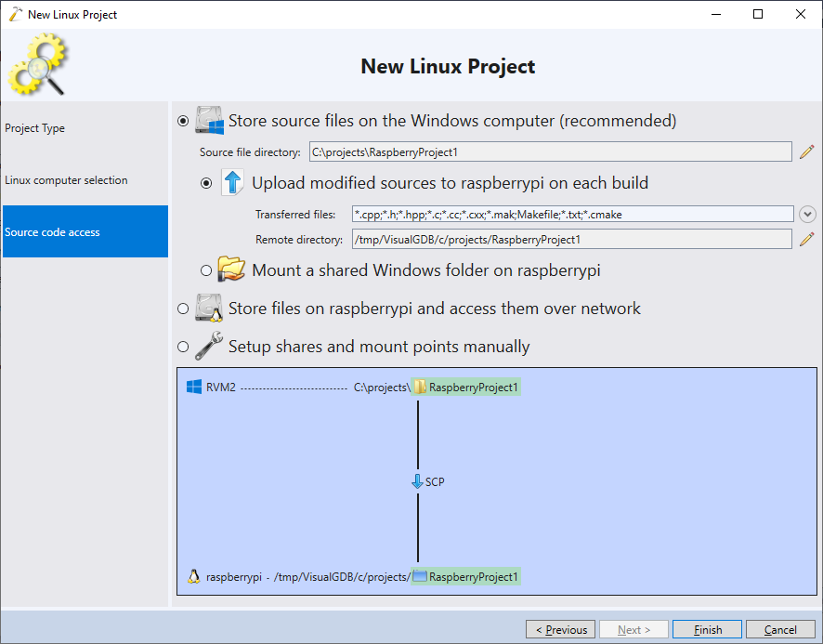Maximize the New Linux Project window

[758, 14]
